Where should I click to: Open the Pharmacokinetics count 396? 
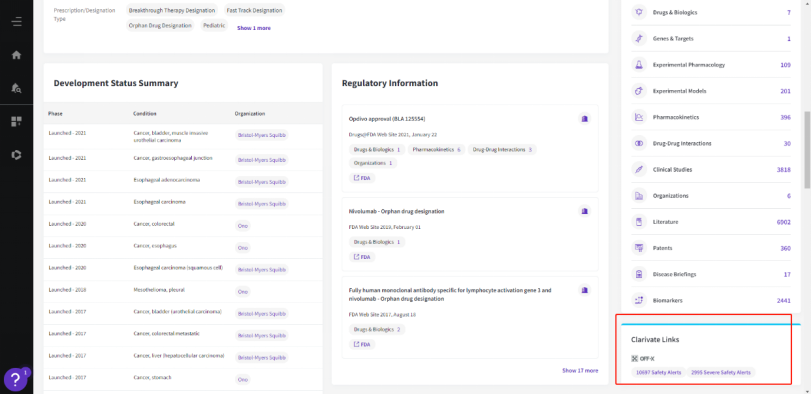[785, 117]
